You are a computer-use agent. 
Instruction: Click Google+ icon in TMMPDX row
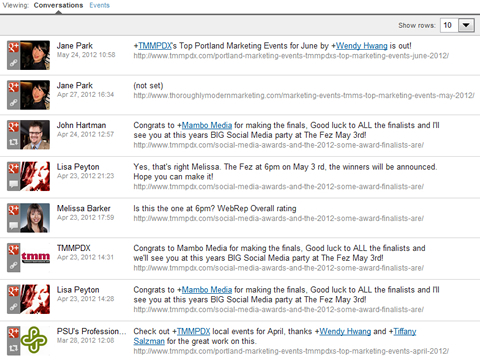point(13,250)
